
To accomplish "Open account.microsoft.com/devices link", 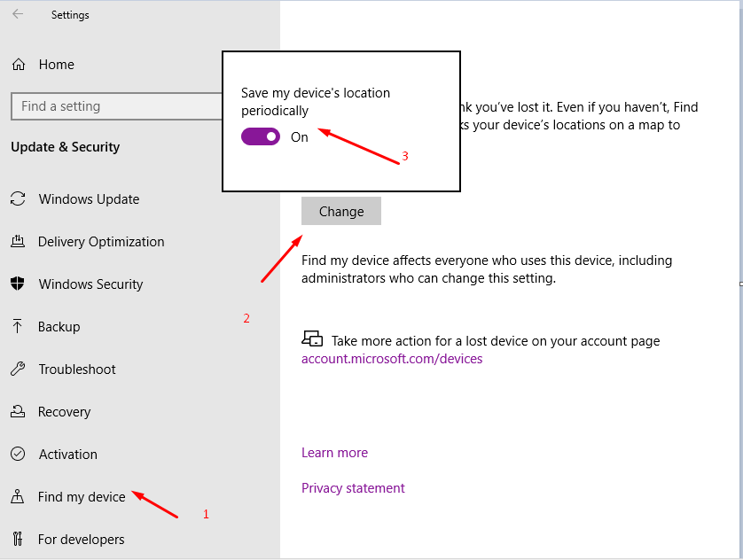I will (x=392, y=359).
